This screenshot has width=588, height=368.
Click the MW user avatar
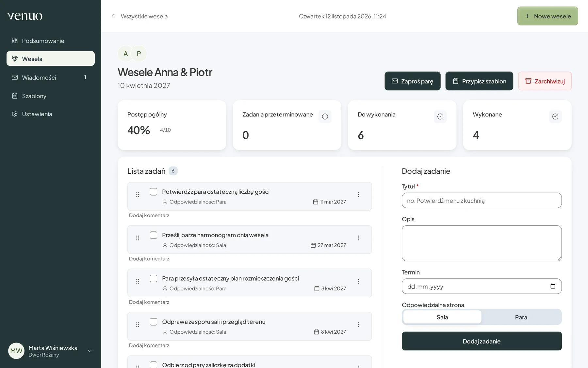point(16,351)
